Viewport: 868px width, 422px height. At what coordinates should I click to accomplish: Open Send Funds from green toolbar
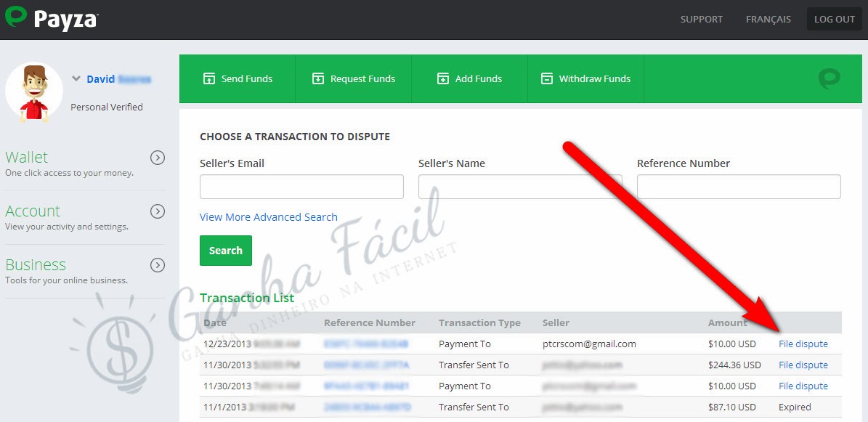click(x=238, y=78)
